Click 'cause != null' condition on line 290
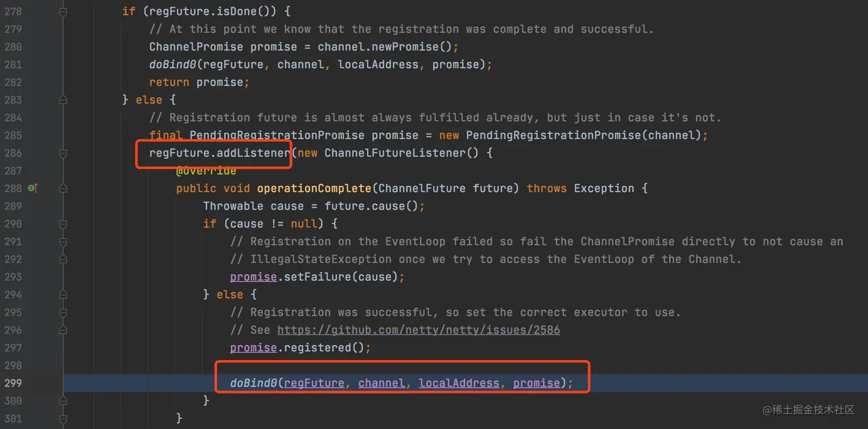 (x=274, y=224)
